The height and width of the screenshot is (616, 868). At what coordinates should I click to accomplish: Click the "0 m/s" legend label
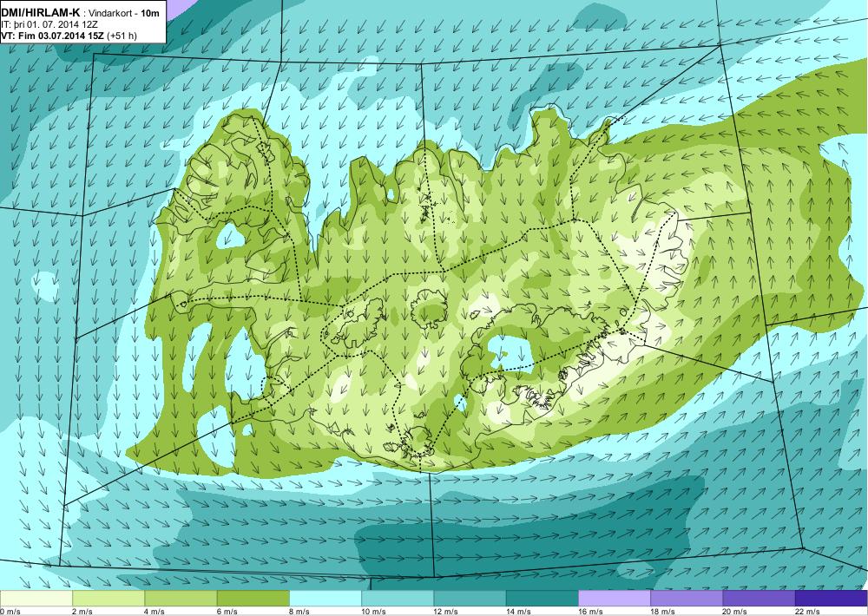point(10,612)
